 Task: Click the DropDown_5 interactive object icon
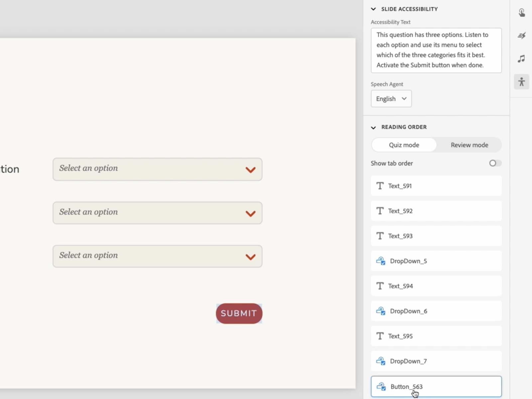(381, 261)
